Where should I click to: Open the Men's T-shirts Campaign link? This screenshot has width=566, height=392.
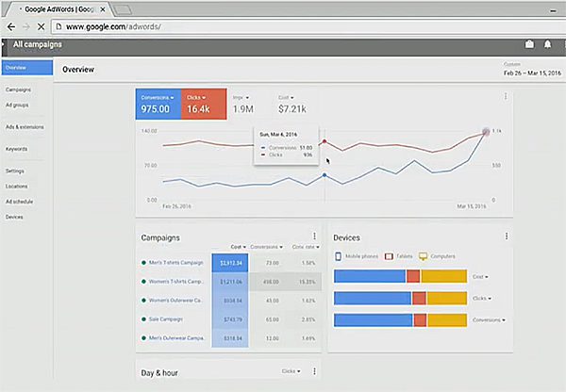pos(176,263)
